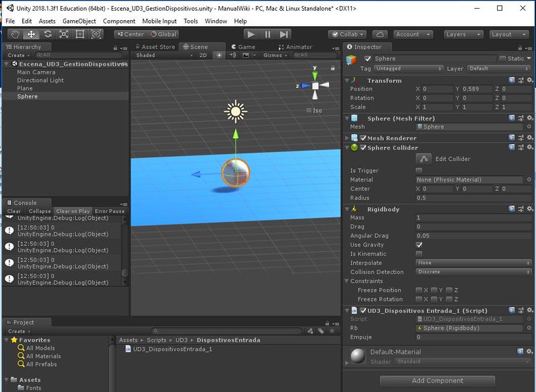Open Rigidbody component preset icon
Screen dimensions: 536x392
pos(521,209)
